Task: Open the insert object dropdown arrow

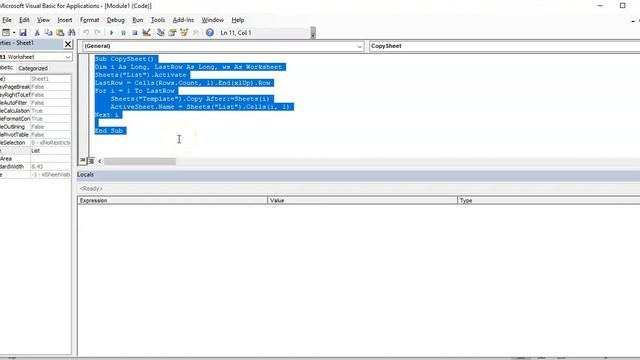Action: (x=14, y=33)
